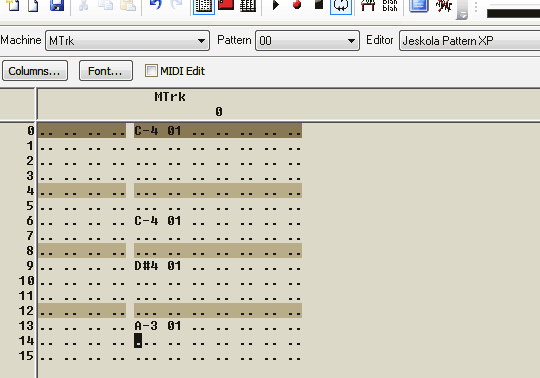Viewport: 540px width, 378px height.
Task: Click the Columns... button
Action: [x=35, y=71]
